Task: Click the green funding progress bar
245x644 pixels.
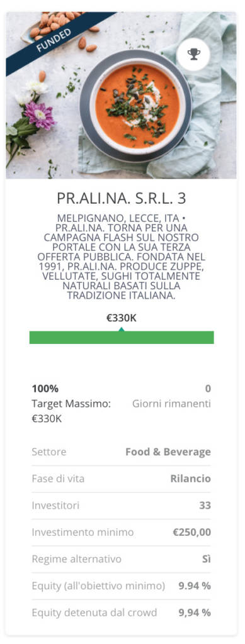Action: click(122, 337)
